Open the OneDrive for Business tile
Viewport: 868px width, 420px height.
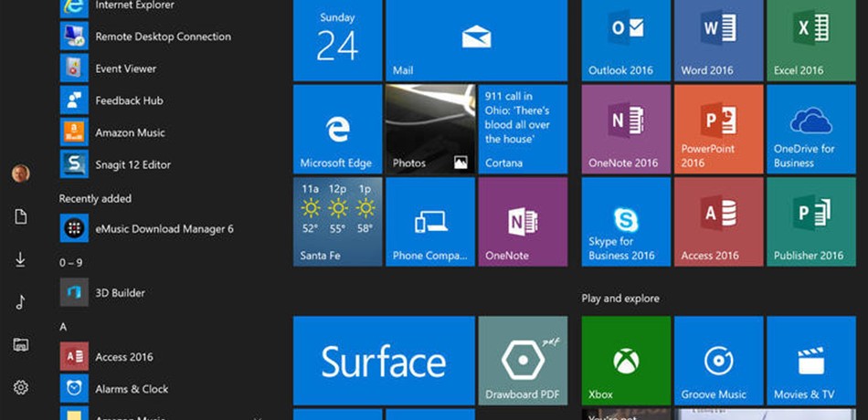811,129
